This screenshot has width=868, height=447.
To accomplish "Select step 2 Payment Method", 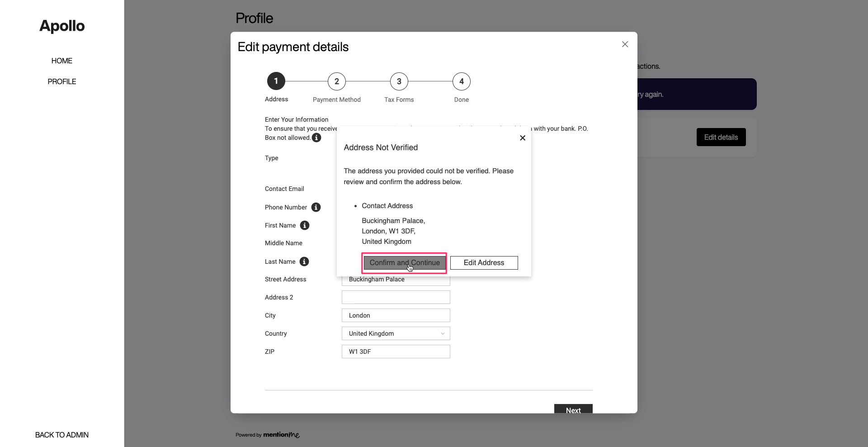I will pos(337,81).
